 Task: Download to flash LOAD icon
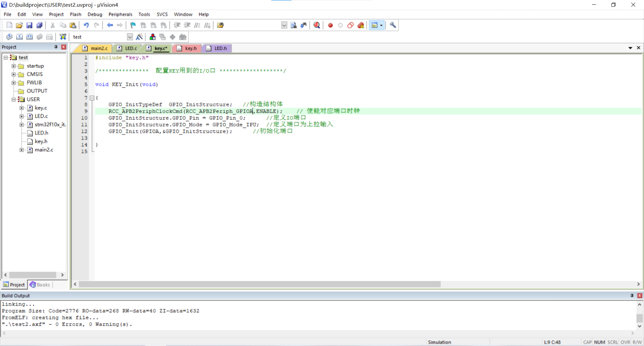(63, 37)
